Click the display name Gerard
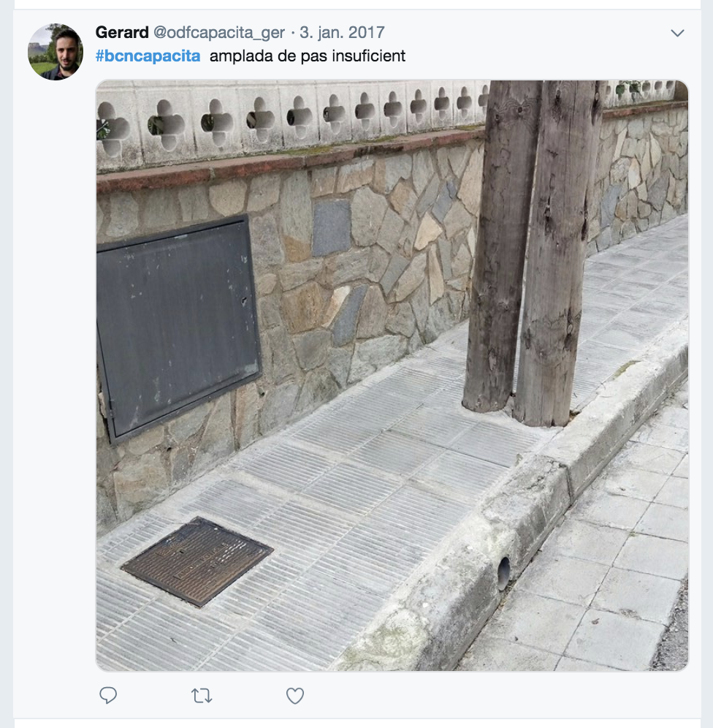713x728 pixels. coord(122,32)
